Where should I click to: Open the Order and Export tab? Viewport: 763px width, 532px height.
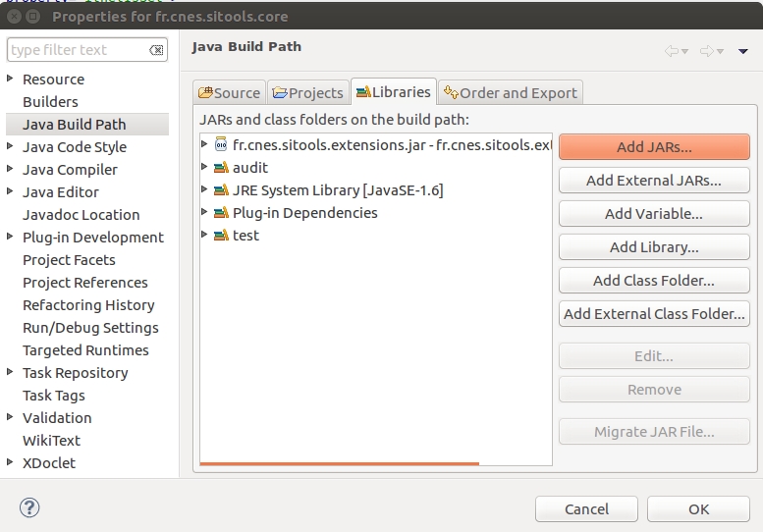(x=511, y=92)
